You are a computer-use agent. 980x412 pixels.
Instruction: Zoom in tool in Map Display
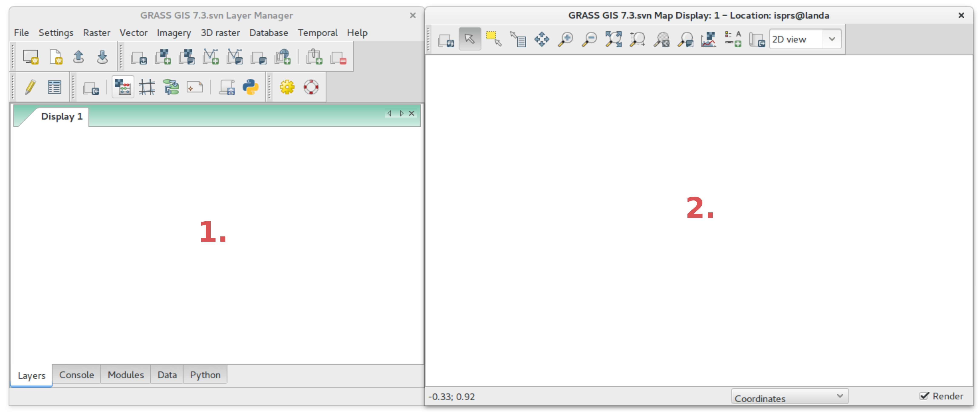click(x=566, y=39)
